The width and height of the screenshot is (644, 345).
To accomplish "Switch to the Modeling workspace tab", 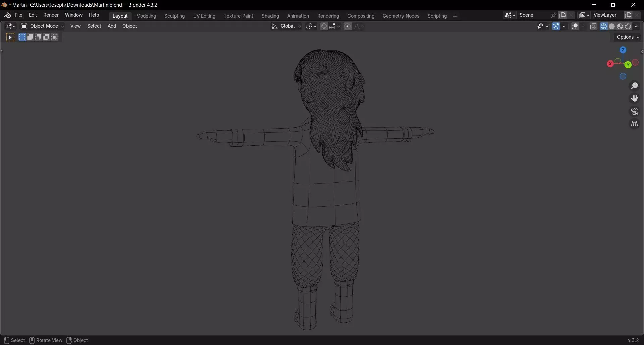I will point(146,16).
